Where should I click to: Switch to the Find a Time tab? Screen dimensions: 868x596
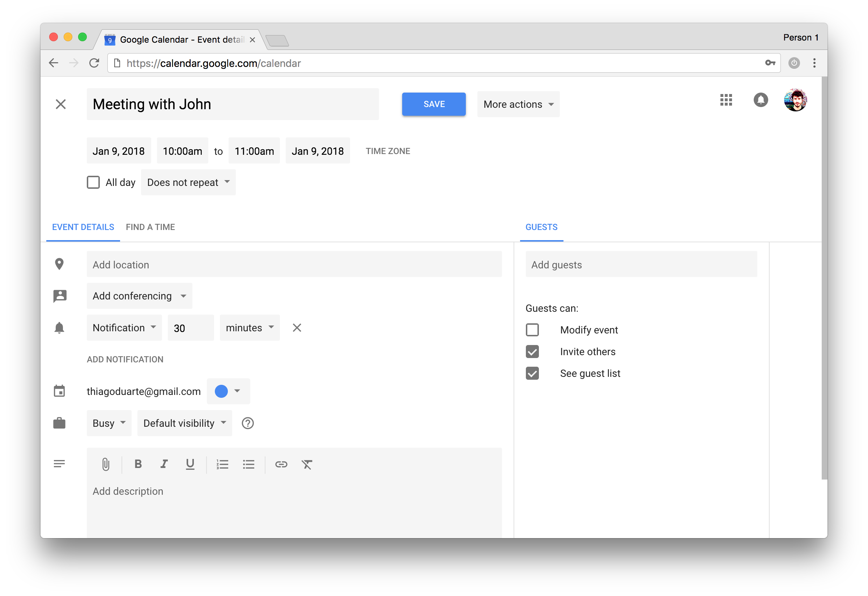(x=150, y=227)
